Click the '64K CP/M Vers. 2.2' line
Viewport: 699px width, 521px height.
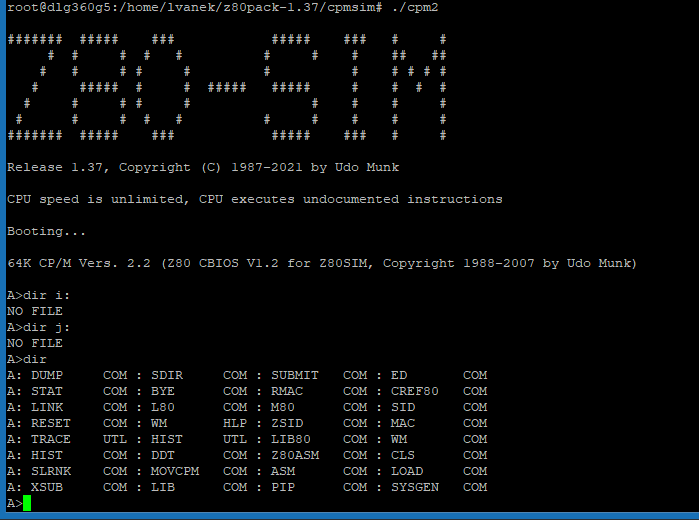[x=322, y=263]
